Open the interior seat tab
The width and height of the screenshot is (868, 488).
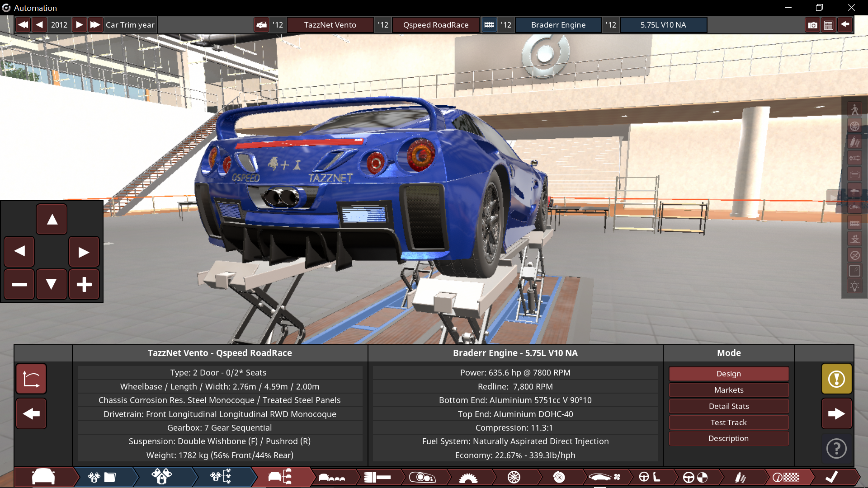tap(650, 477)
